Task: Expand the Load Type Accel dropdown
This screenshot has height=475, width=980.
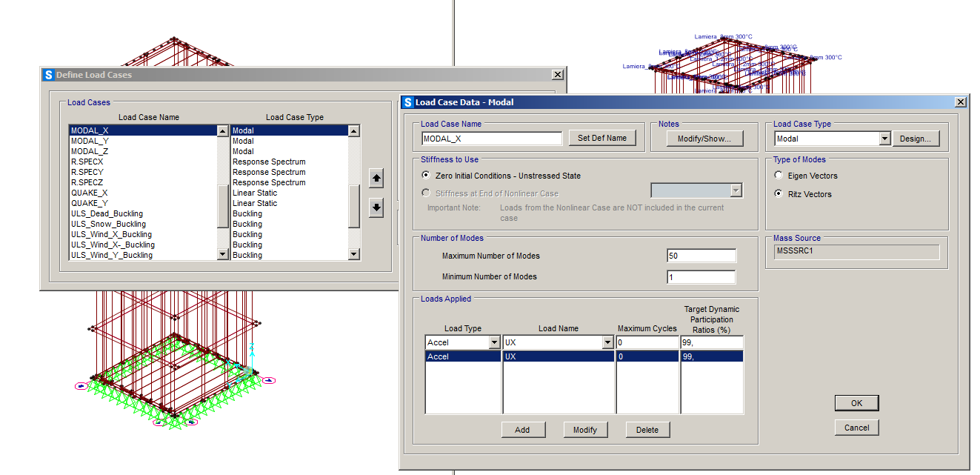Action: tap(494, 342)
